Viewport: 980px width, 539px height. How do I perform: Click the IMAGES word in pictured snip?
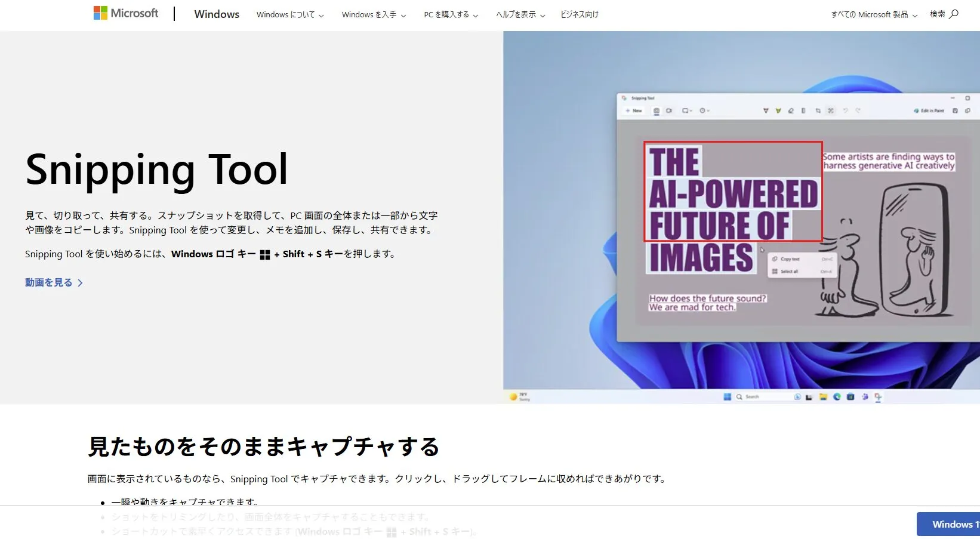[701, 258]
